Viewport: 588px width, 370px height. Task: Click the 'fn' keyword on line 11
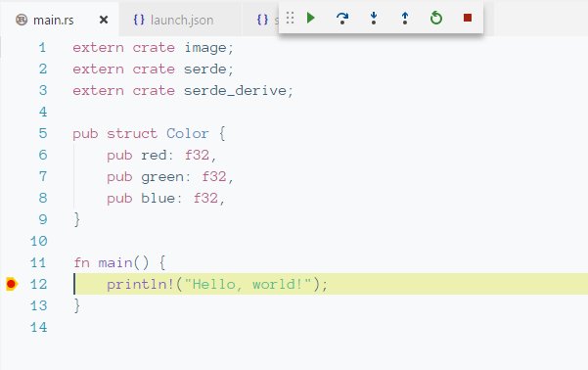point(82,262)
